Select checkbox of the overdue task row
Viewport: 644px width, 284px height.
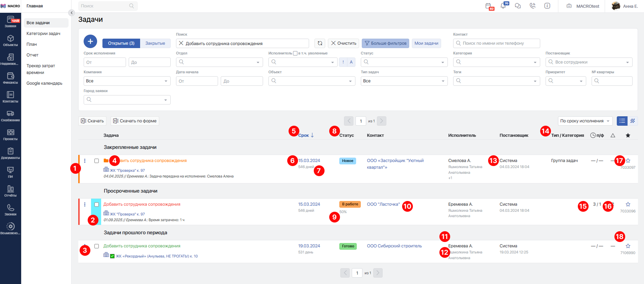click(96, 204)
